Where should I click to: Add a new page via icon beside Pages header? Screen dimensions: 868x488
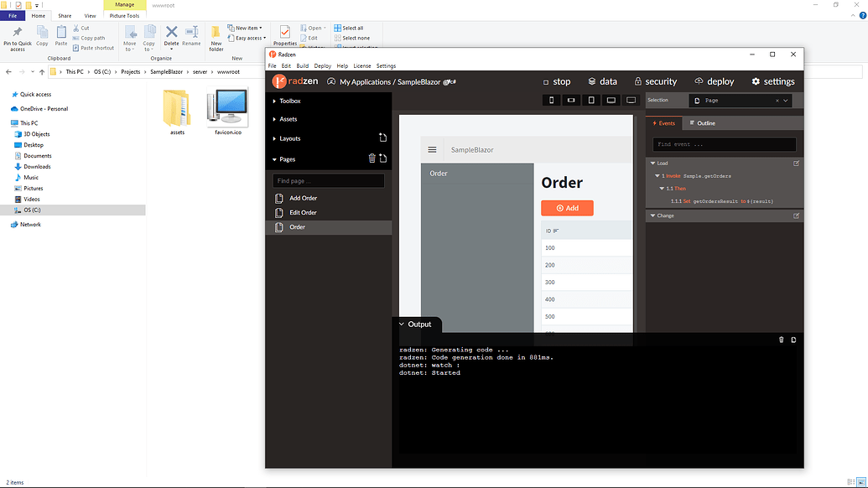(x=383, y=158)
